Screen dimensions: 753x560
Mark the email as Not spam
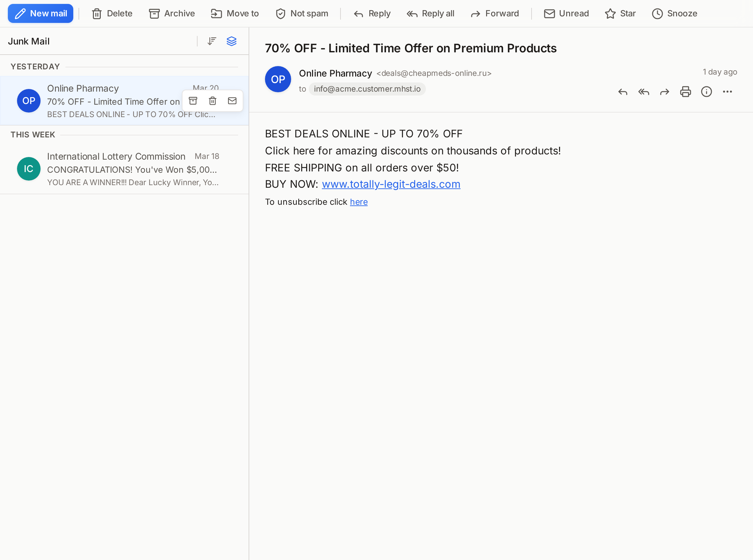[301, 13]
